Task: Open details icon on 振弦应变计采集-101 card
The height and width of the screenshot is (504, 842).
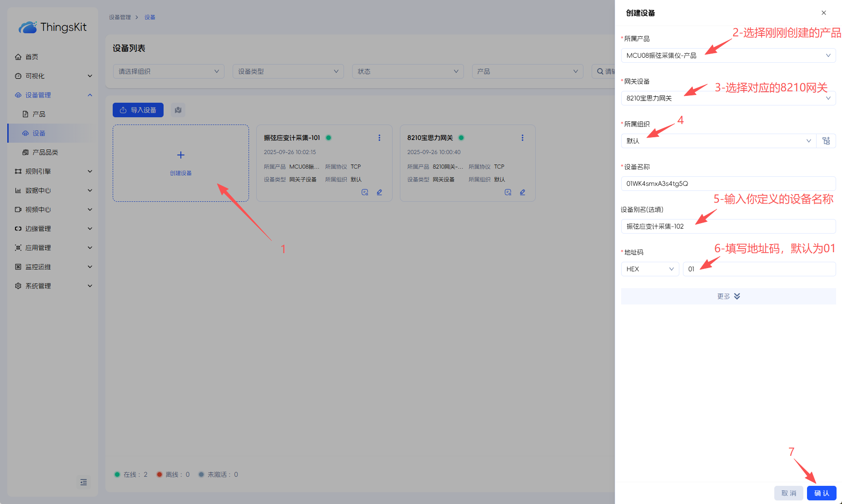Action: (364, 192)
